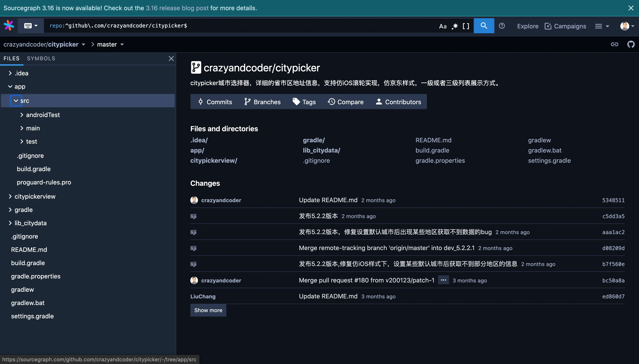This screenshot has width=639, height=364.
Task: Close the files sidebar panel
Action: coord(171,59)
